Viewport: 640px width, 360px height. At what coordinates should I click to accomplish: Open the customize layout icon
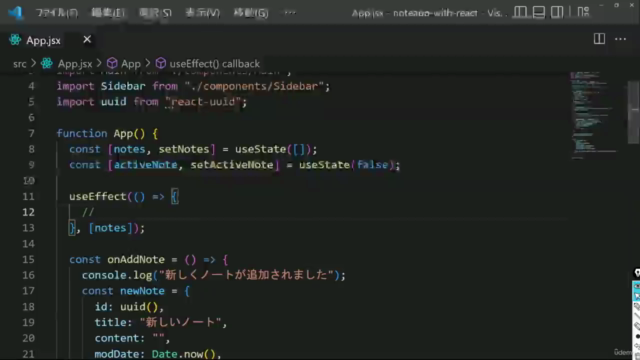[x=584, y=12]
